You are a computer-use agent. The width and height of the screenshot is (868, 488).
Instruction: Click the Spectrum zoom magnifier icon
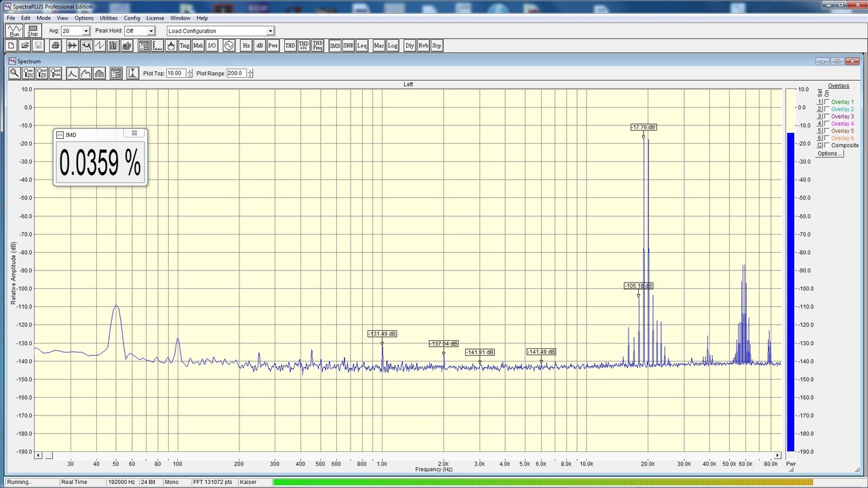pyautogui.click(x=14, y=73)
